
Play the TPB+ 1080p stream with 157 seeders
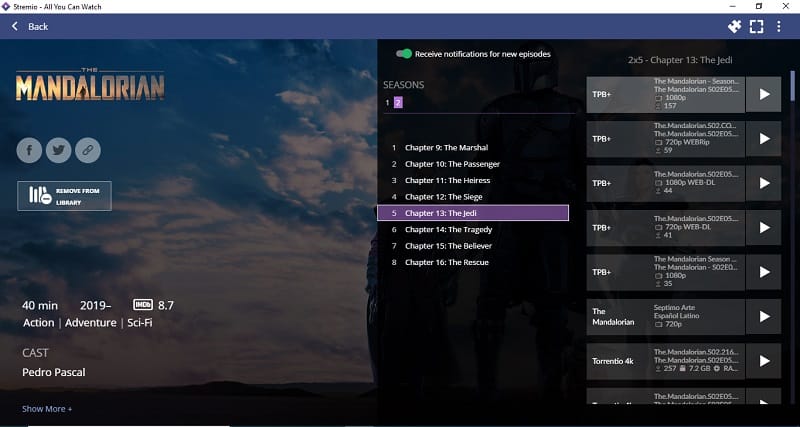[x=764, y=94]
